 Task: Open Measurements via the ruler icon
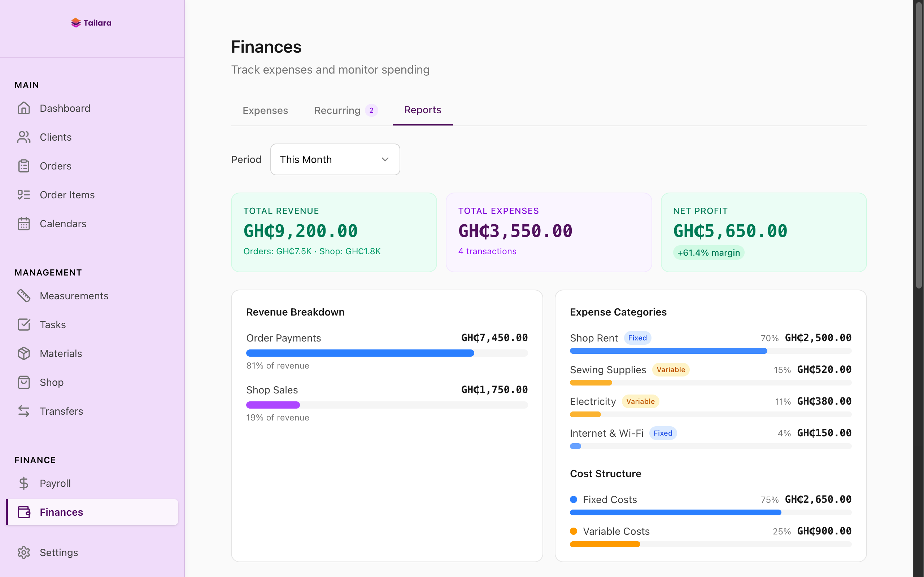[x=24, y=296]
